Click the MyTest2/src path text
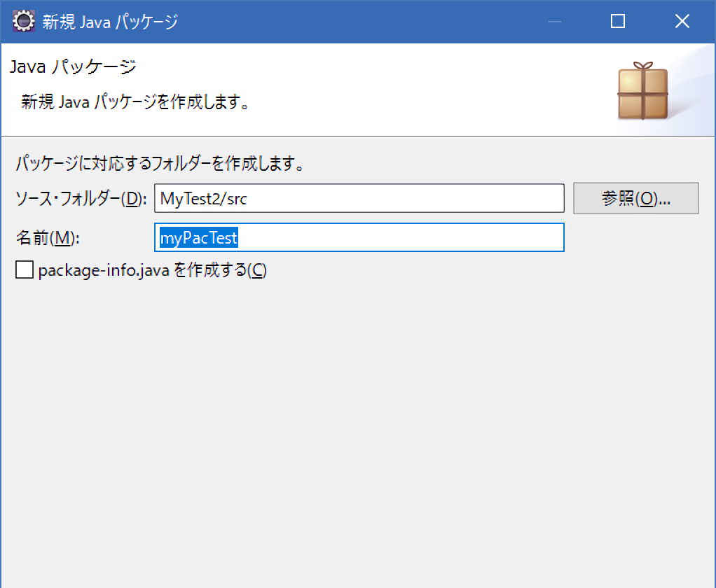 203,198
